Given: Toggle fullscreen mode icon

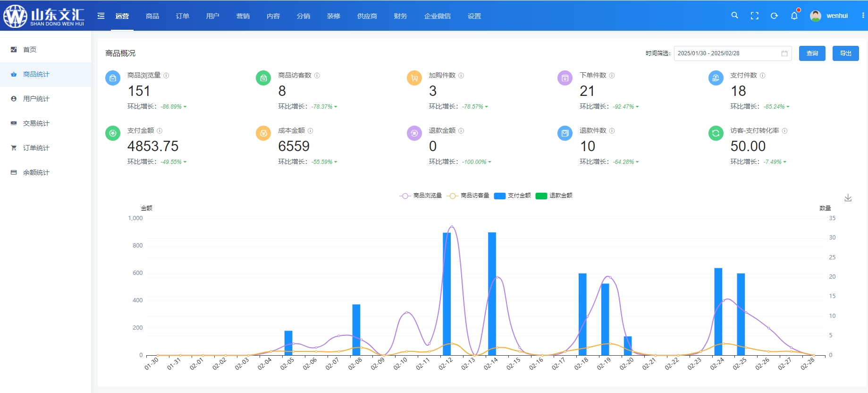Looking at the screenshot, I should tap(755, 16).
